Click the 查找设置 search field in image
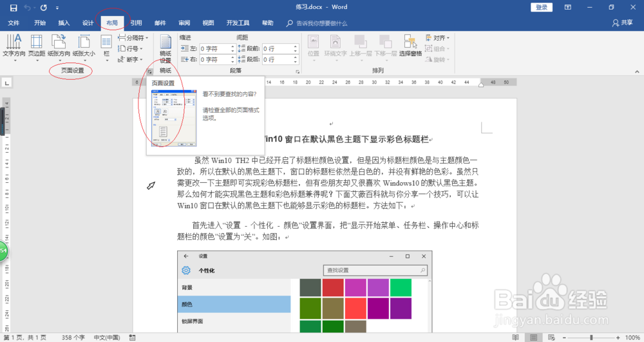Viewport: 644px width, 342px height. 375,270
